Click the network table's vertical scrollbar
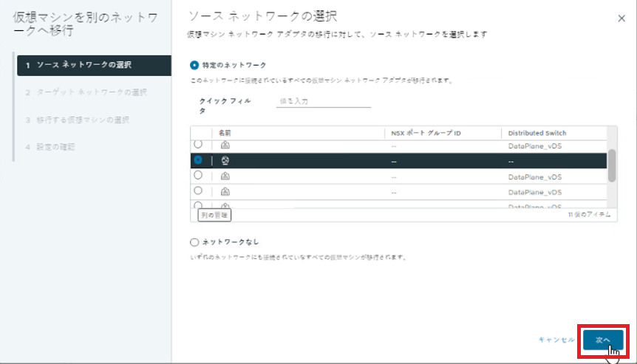The height and width of the screenshot is (364, 637). 612,166
